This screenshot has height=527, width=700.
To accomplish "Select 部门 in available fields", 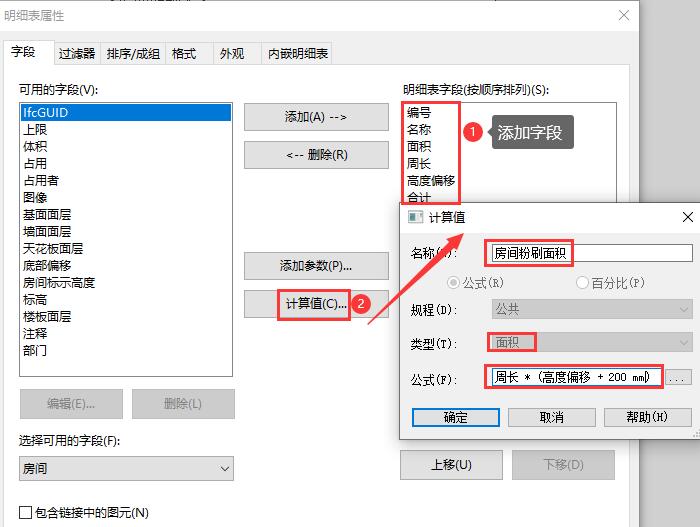I will click(x=126, y=351).
